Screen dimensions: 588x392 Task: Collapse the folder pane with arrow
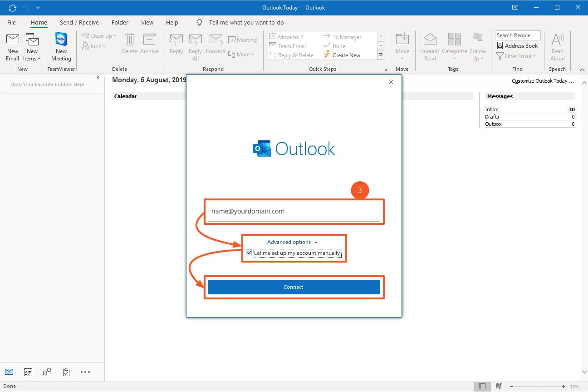point(98,78)
